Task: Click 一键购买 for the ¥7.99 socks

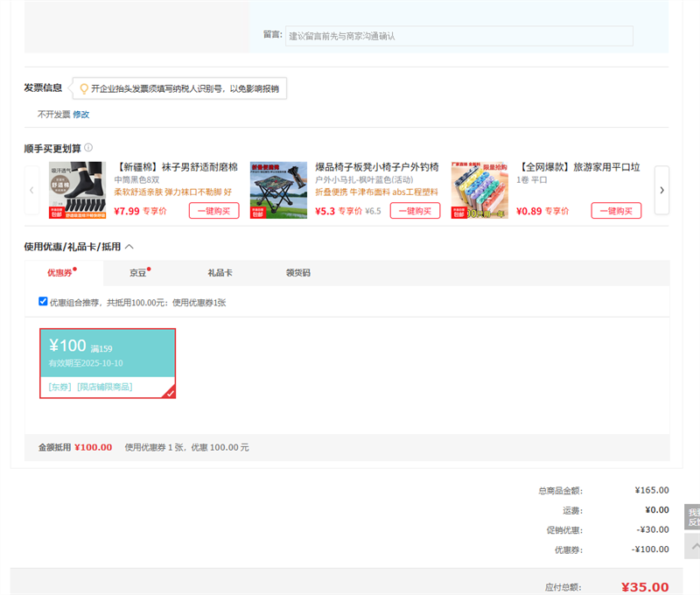Action: [x=213, y=211]
